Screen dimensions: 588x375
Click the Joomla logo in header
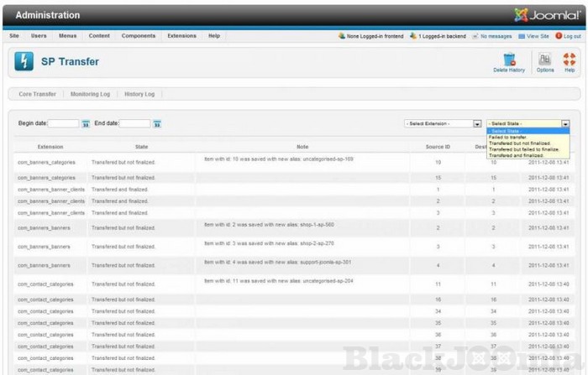point(545,15)
